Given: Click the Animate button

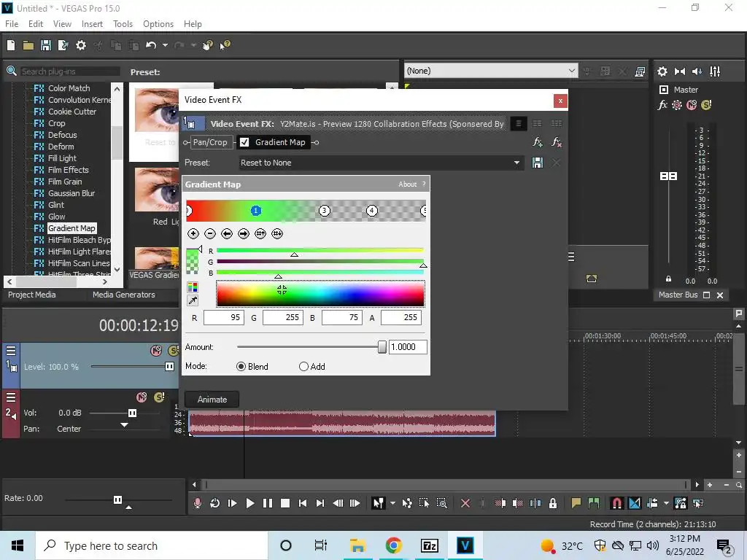Looking at the screenshot, I should tap(212, 400).
